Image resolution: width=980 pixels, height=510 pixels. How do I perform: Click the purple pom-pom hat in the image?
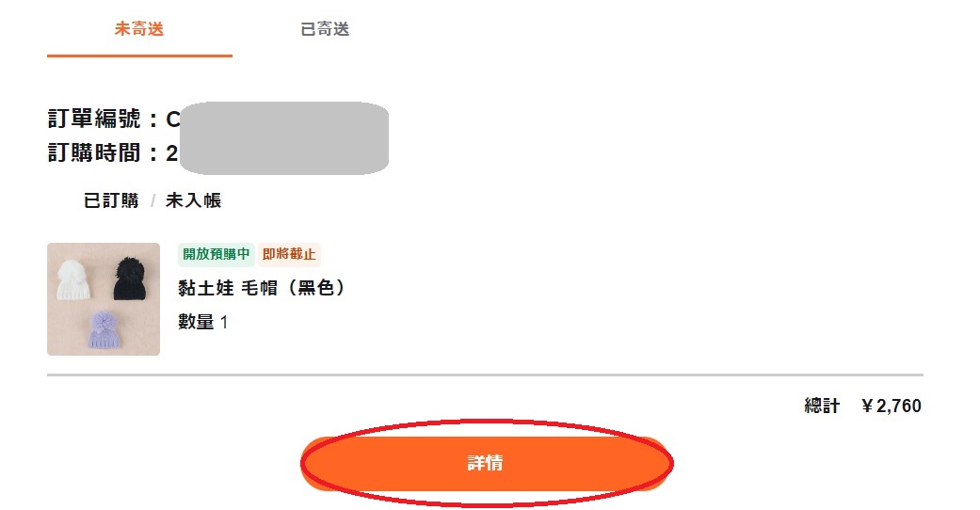[x=104, y=329]
